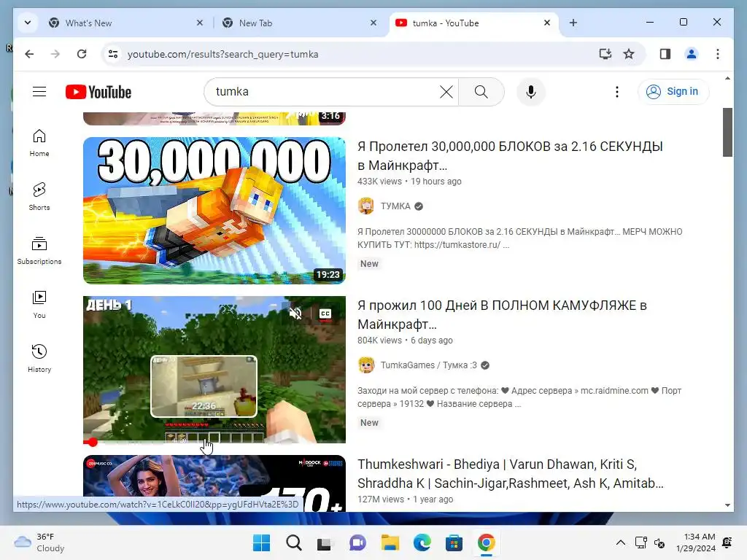Click the scrollbar down arrow
The width and height of the screenshot is (747, 560).
pyautogui.click(x=727, y=505)
